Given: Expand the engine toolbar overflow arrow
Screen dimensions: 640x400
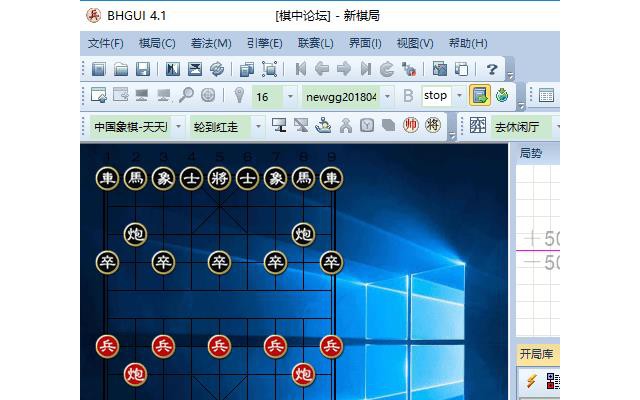Looking at the screenshot, I should pyautogui.click(x=520, y=106).
